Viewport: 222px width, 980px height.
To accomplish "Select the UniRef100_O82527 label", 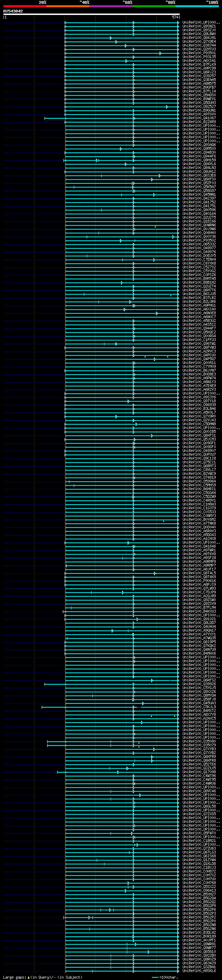I will point(199,106).
